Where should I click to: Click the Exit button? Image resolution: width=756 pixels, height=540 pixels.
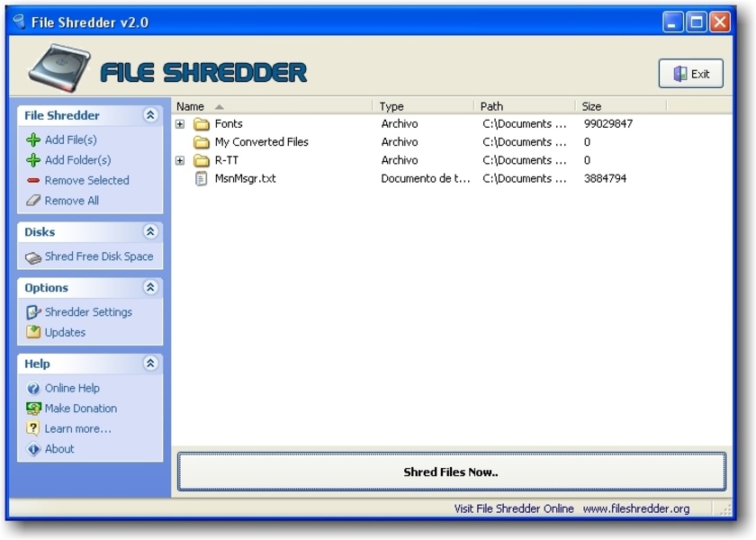tap(691, 74)
